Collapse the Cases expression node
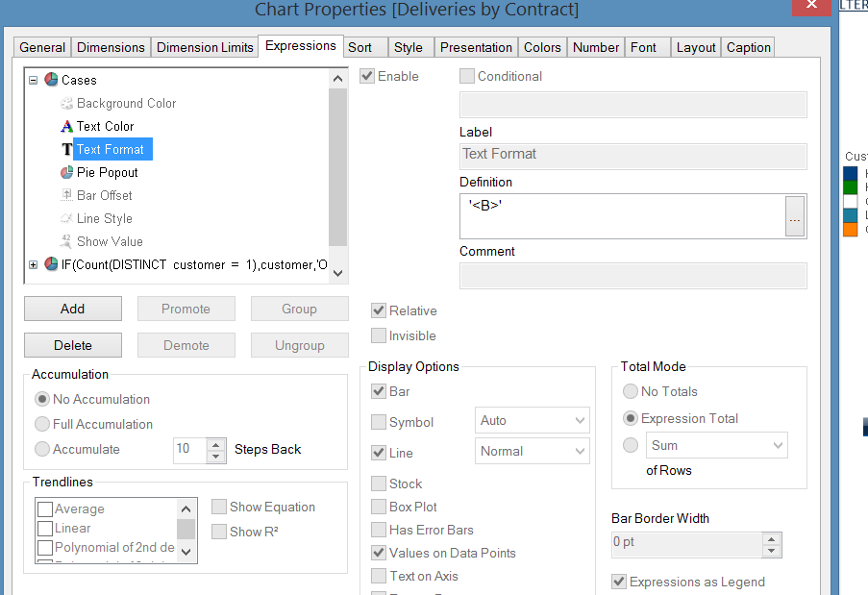The height and width of the screenshot is (595, 868). [34, 80]
